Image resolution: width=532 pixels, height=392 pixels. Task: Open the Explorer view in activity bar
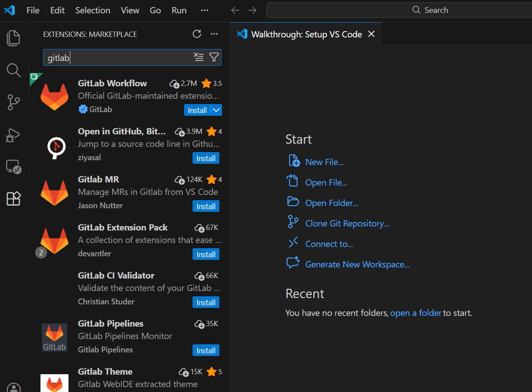[14, 38]
